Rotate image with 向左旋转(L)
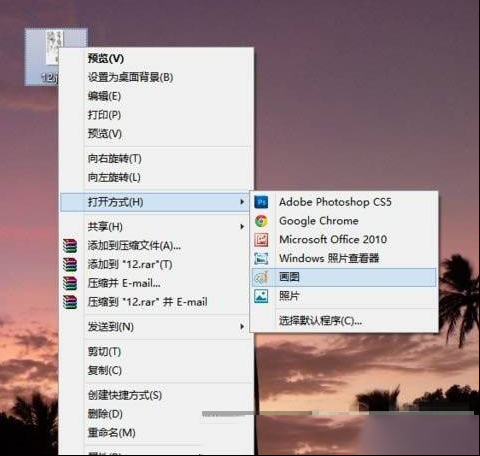 point(114,177)
